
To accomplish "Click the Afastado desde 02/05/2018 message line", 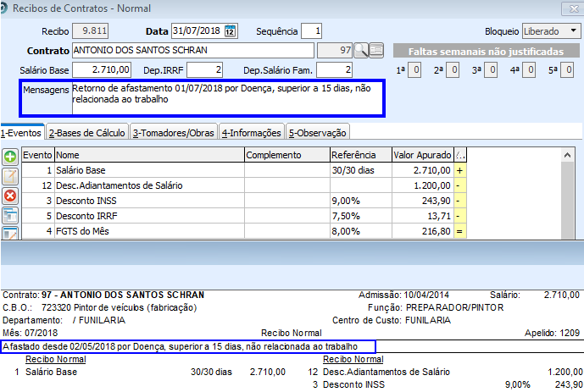I will click(x=181, y=346).
